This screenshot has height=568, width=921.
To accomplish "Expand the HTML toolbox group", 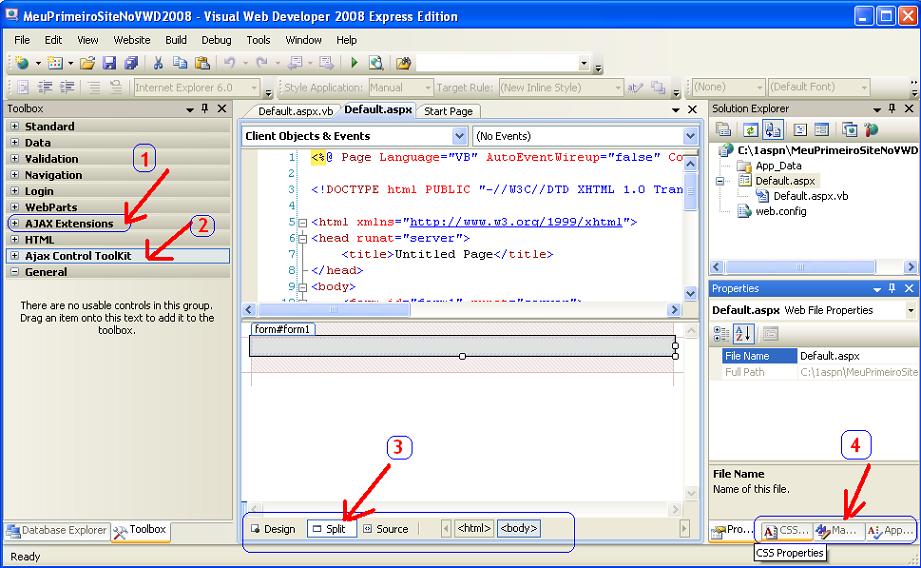I will 15,239.
